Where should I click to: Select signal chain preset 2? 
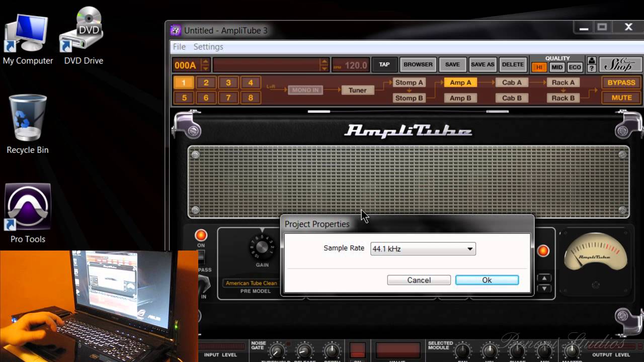click(206, 83)
